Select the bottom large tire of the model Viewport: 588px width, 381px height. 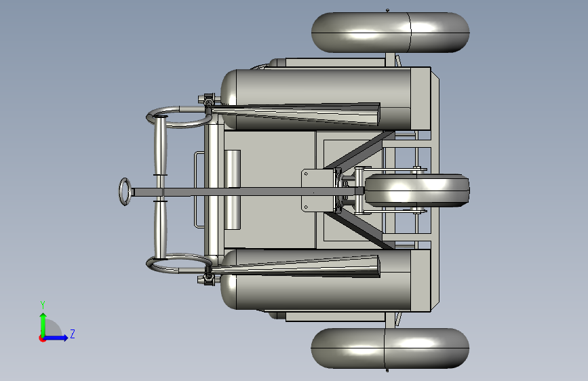390,348
